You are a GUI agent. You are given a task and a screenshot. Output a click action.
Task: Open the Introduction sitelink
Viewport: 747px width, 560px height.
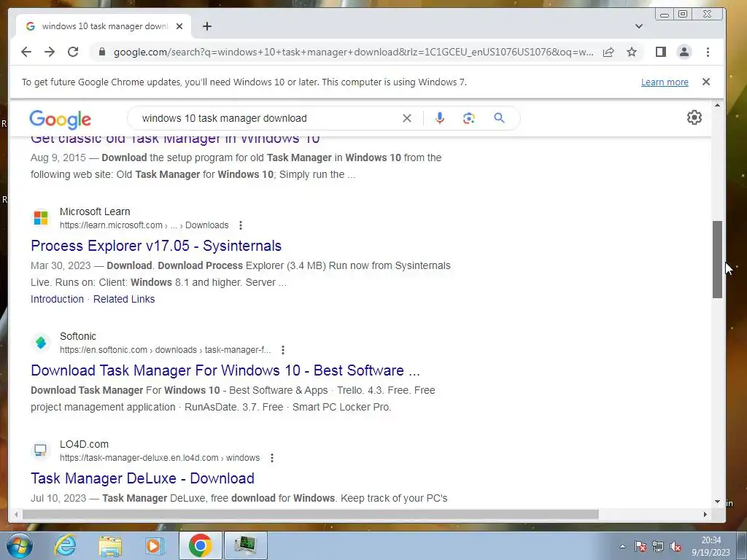pyautogui.click(x=57, y=299)
